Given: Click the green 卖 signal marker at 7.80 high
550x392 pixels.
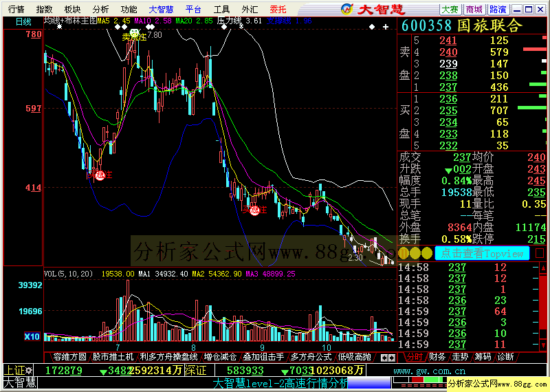Looking at the screenshot, I should pyautogui.click(x=134, y=34).
